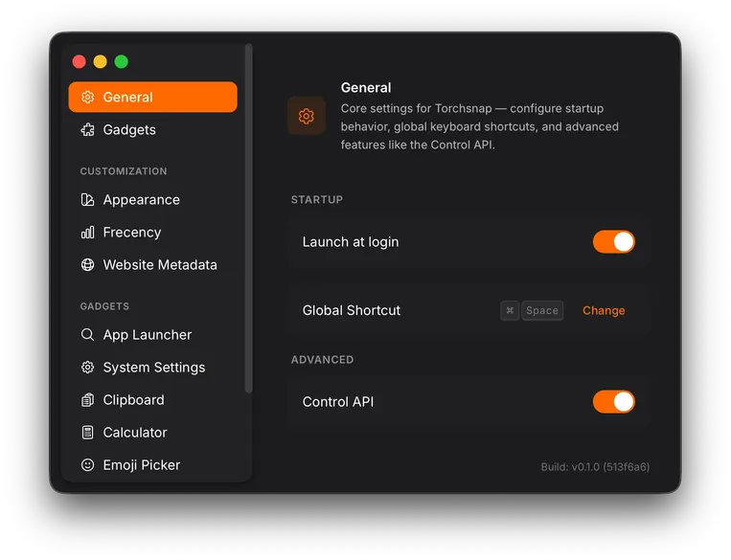Click the Global Shortcut label
The width and height of the screenshot is (731, 560).
pos(352,310)
